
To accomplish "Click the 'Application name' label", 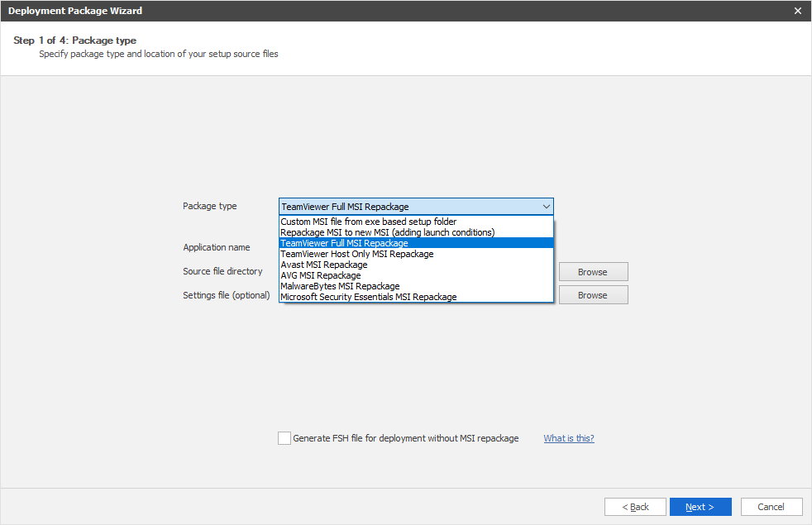I will (x=217, y=247).
